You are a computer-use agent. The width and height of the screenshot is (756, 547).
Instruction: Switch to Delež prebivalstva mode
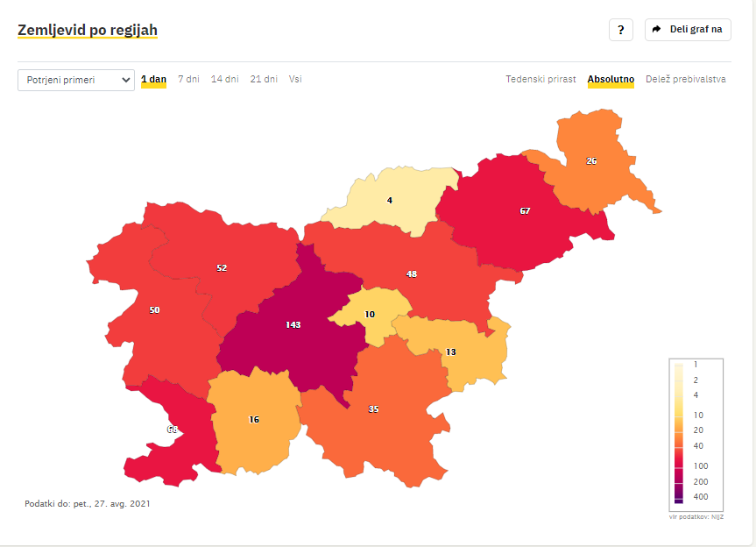[x=686, y=79]
